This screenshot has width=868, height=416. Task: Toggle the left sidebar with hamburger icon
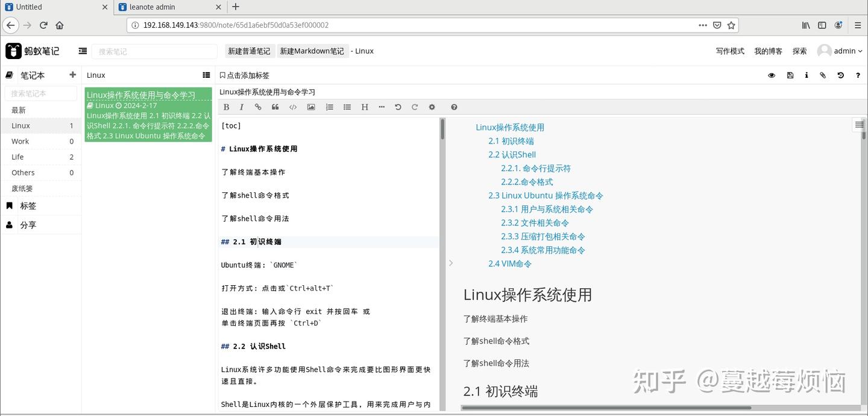[83, 51]
